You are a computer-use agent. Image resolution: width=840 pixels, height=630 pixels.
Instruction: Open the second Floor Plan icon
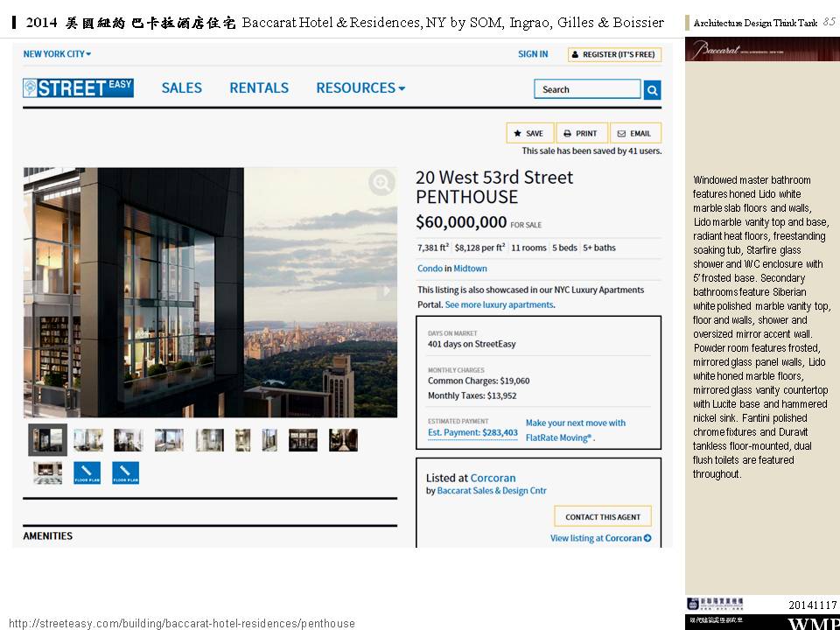tap(125, 472)
